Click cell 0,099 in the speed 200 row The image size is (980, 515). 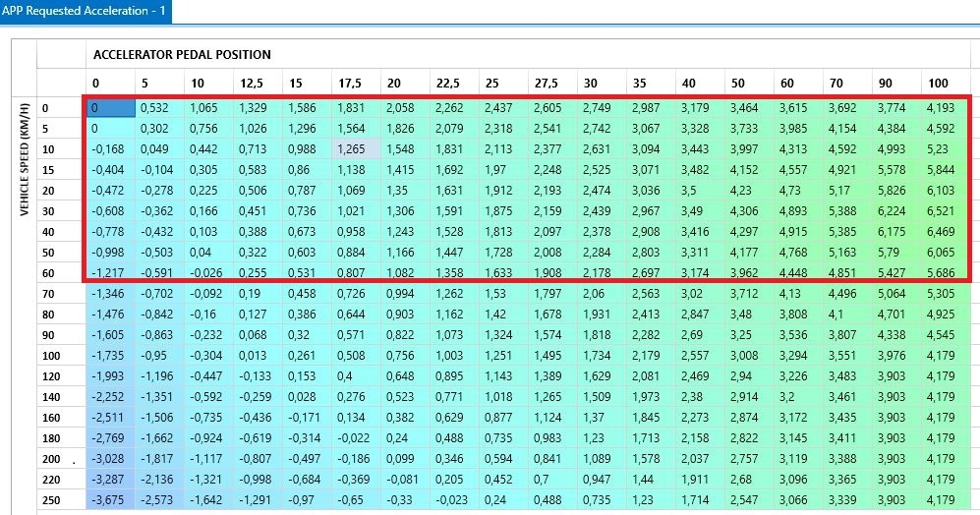pyautogui.click(x=405, y=459)
